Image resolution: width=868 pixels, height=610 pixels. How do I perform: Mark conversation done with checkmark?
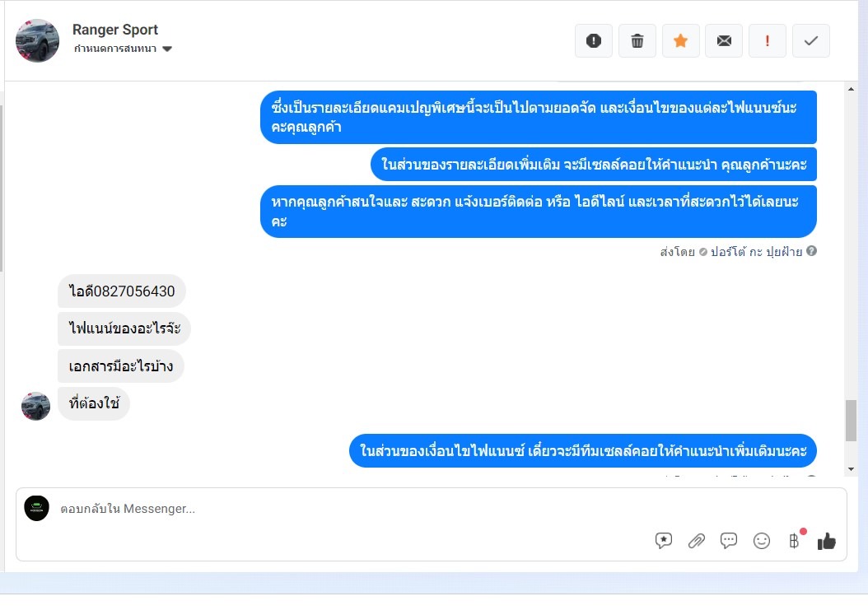811,41
